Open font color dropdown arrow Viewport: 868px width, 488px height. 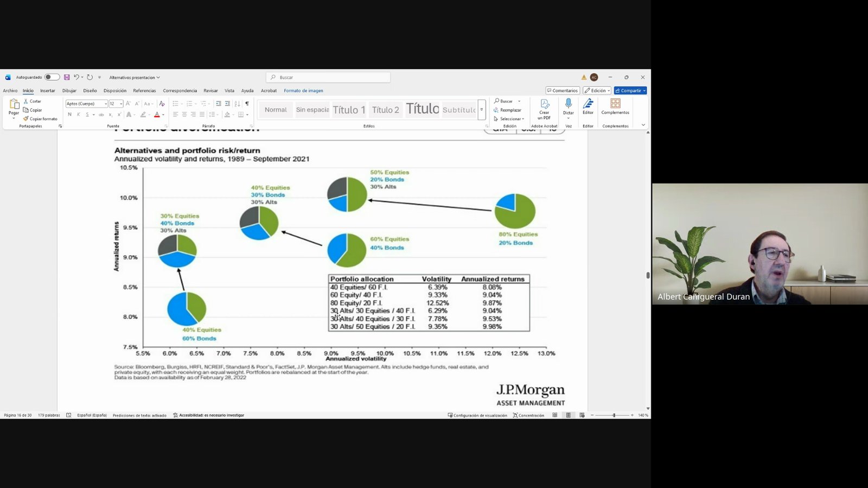[163, 115]
